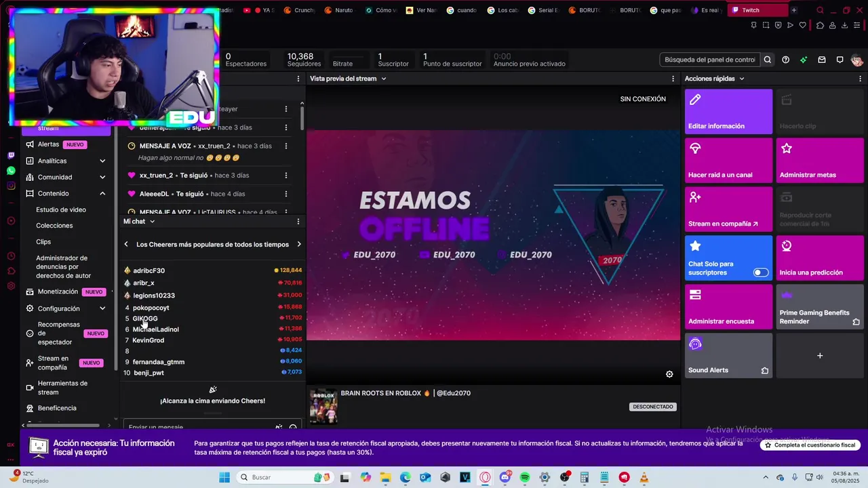Open the green sparkle icon in header

804,60
